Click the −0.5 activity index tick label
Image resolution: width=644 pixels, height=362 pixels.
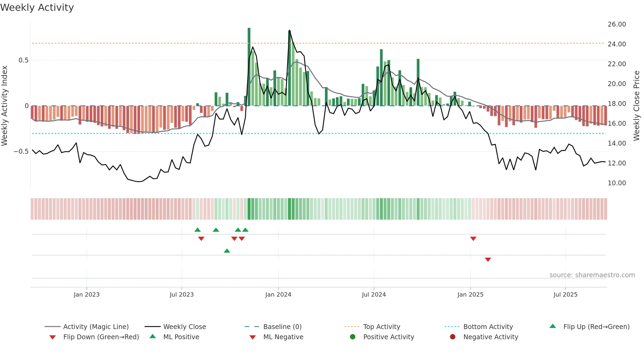point(21,152)
